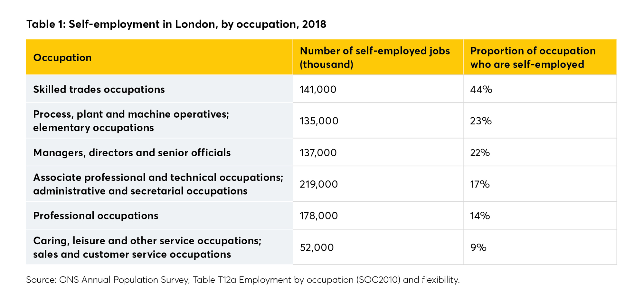Click the 'Skilled trades occupations' row label
This screenshot has width=644, height=300.
pos(99,89)
